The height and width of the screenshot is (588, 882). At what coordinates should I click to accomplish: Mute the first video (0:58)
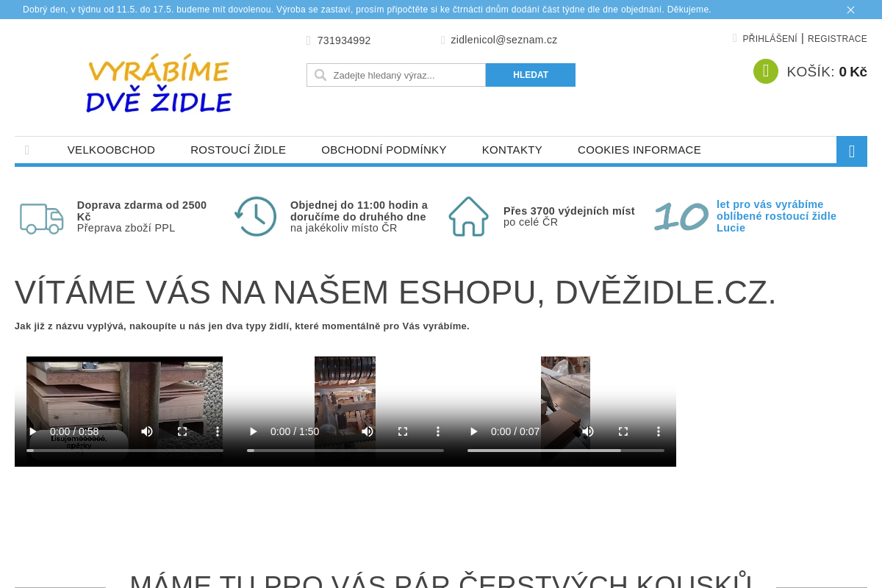point(147,431)
